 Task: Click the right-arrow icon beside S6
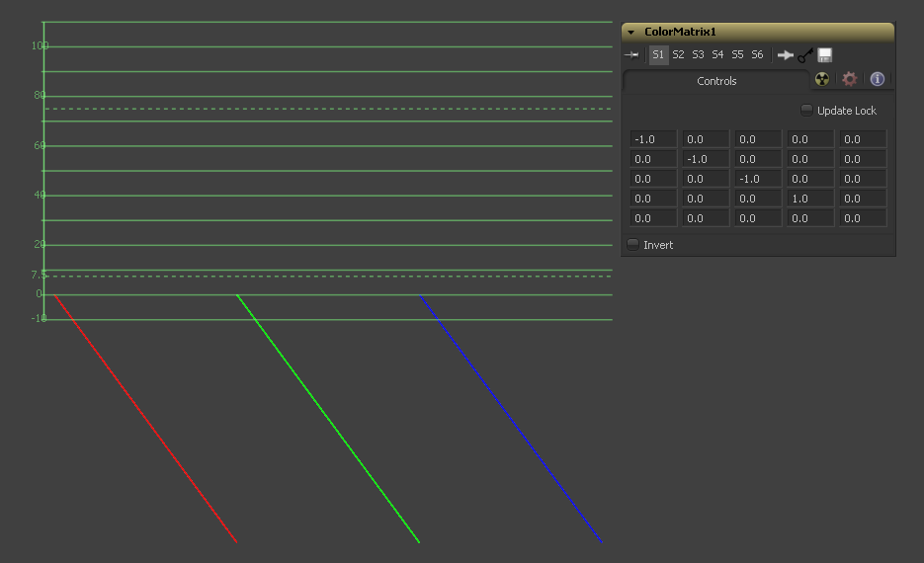pyautogui.click(x=785, y=55)
